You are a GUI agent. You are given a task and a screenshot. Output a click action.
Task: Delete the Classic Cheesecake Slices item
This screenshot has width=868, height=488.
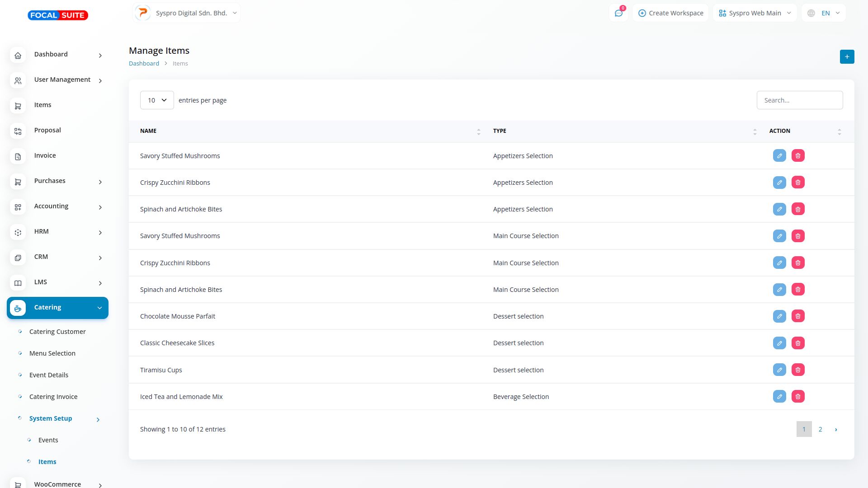798,343
